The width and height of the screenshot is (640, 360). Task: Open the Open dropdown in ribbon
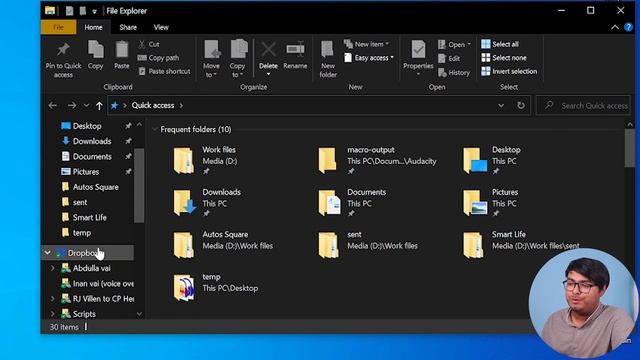click(454, 44)
